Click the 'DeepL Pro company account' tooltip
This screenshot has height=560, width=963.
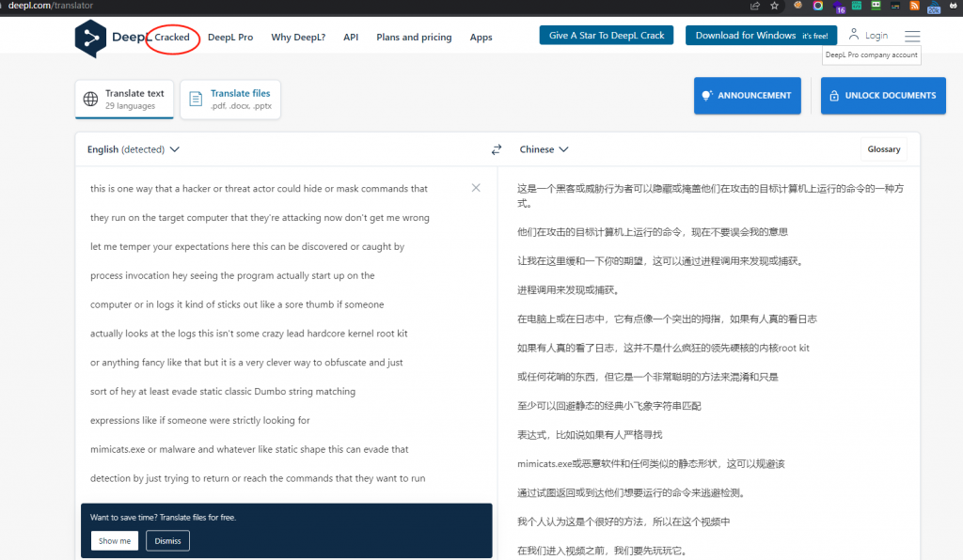(872, 54)
